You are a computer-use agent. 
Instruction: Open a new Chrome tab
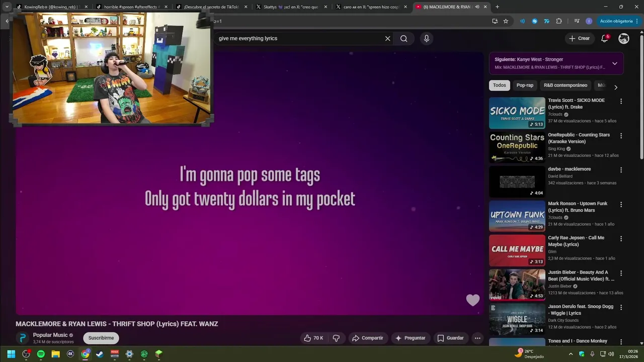tap(497, 7)
